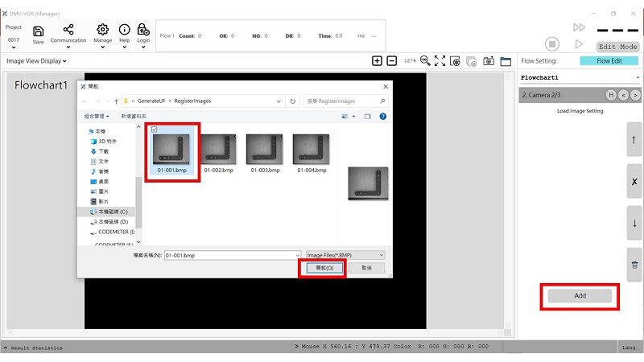Open the address bar history dropdown
The height and width of the screenshot is (362, 644).
tap(279, 101)
